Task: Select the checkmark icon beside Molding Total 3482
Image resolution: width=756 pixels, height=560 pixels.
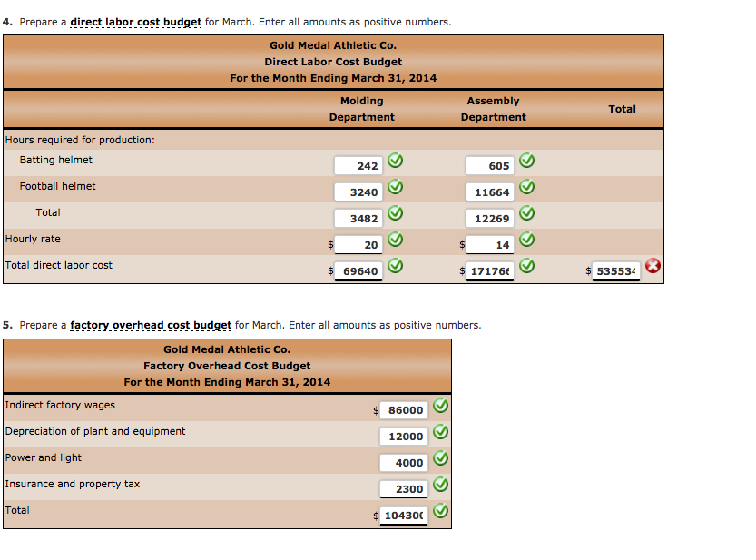Action: tap(395, 212)
